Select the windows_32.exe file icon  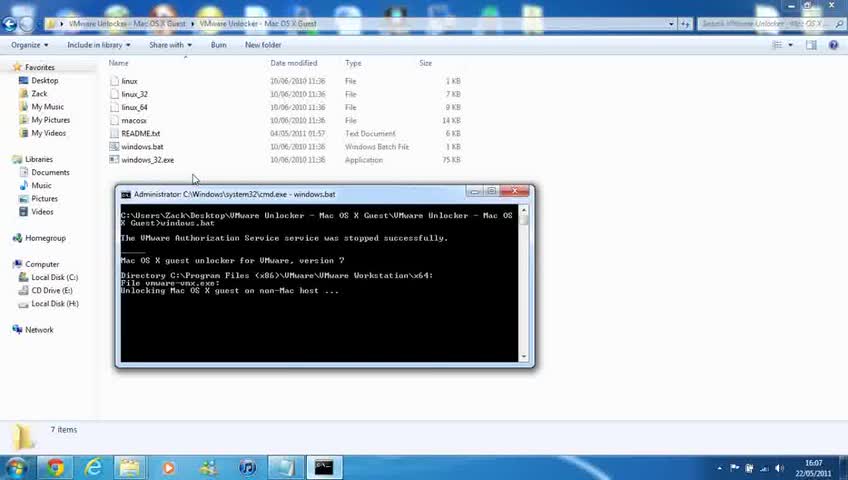tap(114, 159)
